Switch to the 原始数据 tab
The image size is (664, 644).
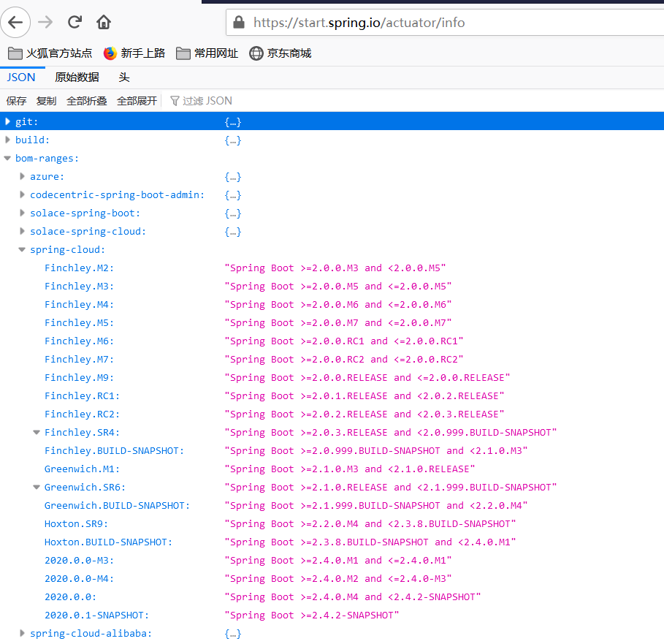pyautogui.click(x=77, y=77)
